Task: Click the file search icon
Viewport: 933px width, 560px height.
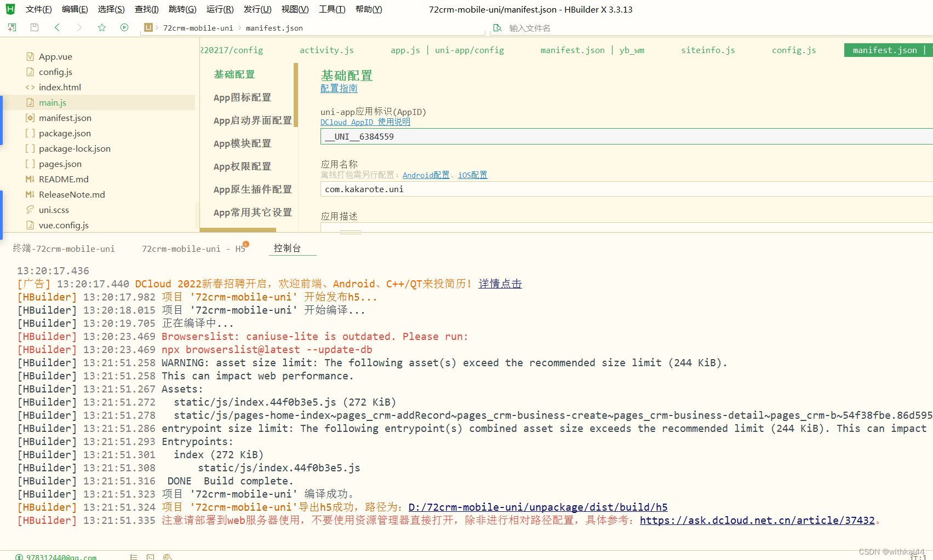Action: coord(497,28)
